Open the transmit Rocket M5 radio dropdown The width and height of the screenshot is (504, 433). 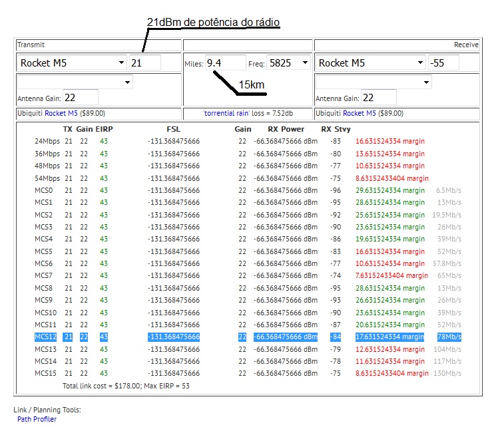[x=73, y=63]
